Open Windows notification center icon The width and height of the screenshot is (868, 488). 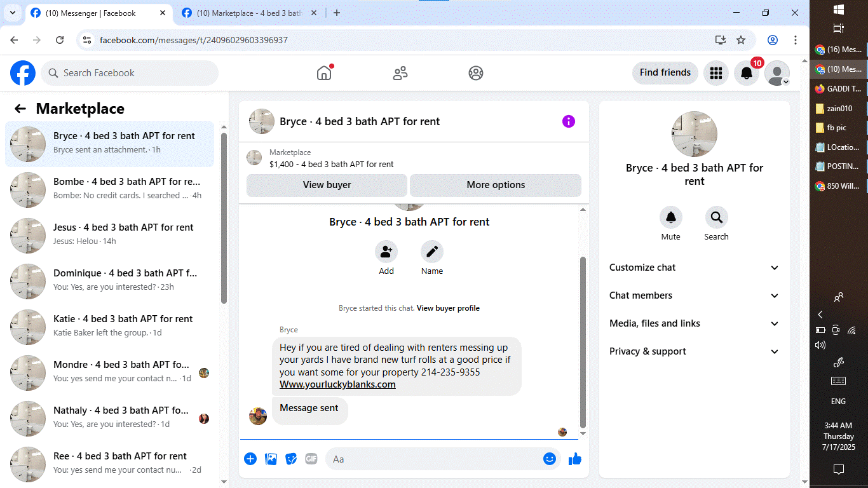tap(838, 470)
